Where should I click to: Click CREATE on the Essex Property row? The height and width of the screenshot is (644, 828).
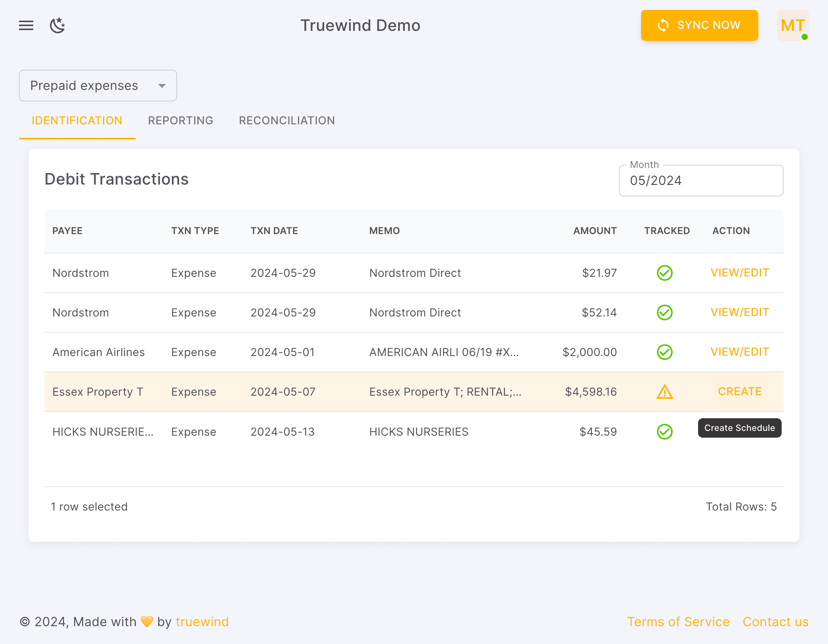(x=739, y=391)
